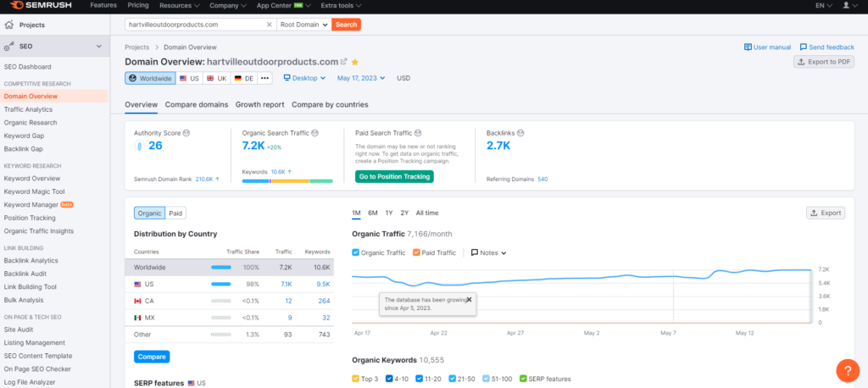Viewport: 868px width, 388px height.
Task: Uncheck the Organic Traffic checkbox
Action: click(355, 252)
